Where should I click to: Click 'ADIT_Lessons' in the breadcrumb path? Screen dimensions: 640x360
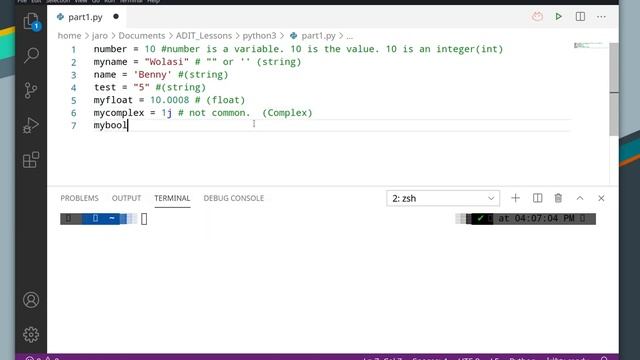point(204,36)
